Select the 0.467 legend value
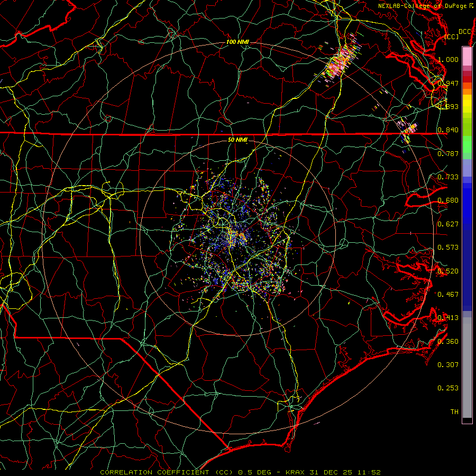The width and height of the screenshot is (476, 476). click(448, 294)
